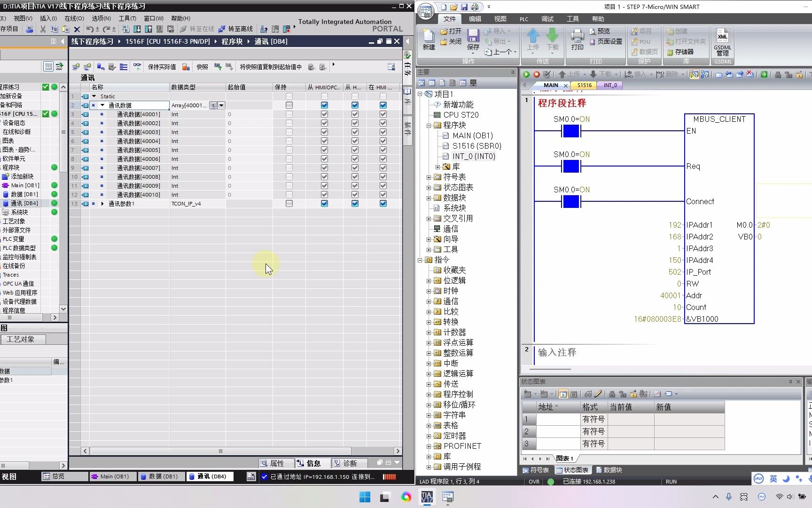The height and width of the screenshot is (508, 812).
Task: Run the PLC with the green RUN icon
Action: (x=526, y=74)
